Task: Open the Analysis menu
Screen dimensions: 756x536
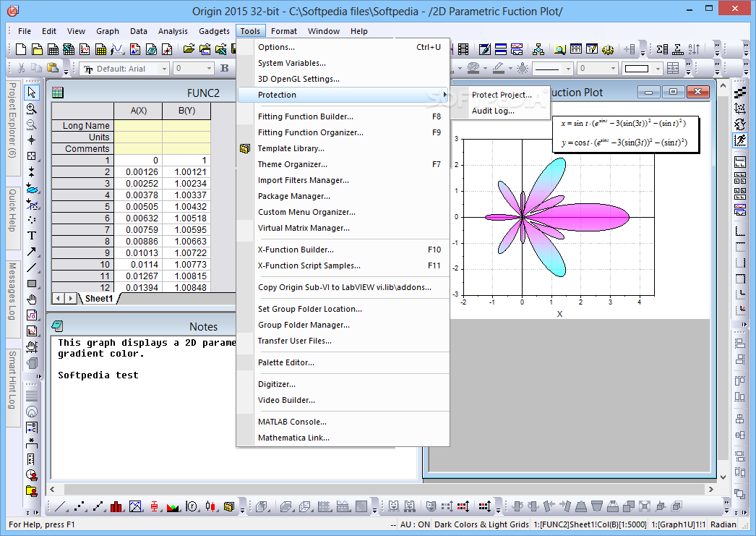Action: (x=173, y=31)
